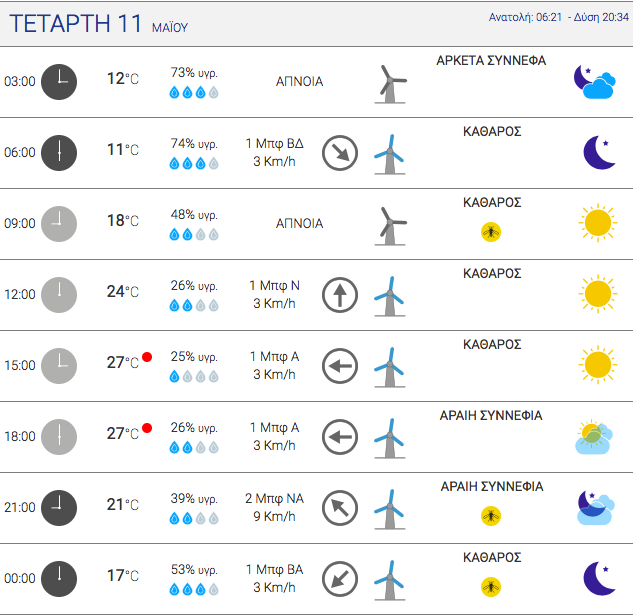Click the sun-and-cloud icon at 18:00
This screenshot has height=615, width=633.
pos(594,437)
